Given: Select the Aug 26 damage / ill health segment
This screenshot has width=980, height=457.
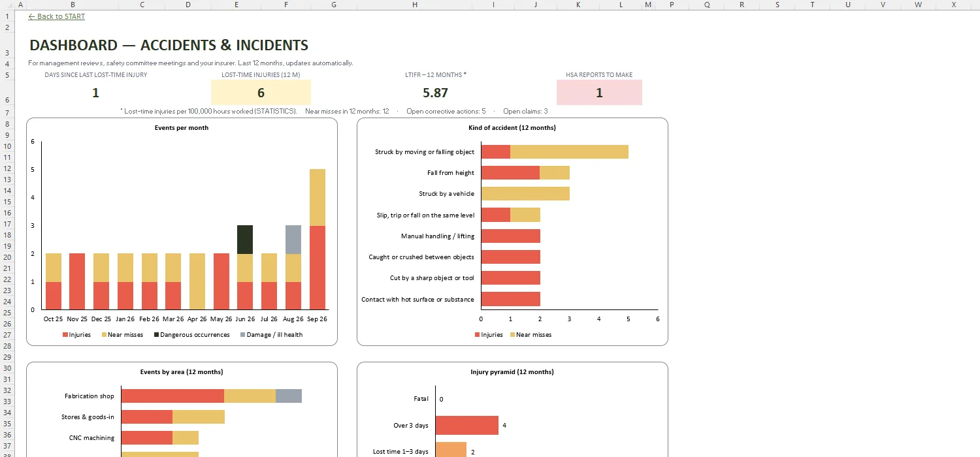Looking at the screenshot, I should (x=293, y=240).
